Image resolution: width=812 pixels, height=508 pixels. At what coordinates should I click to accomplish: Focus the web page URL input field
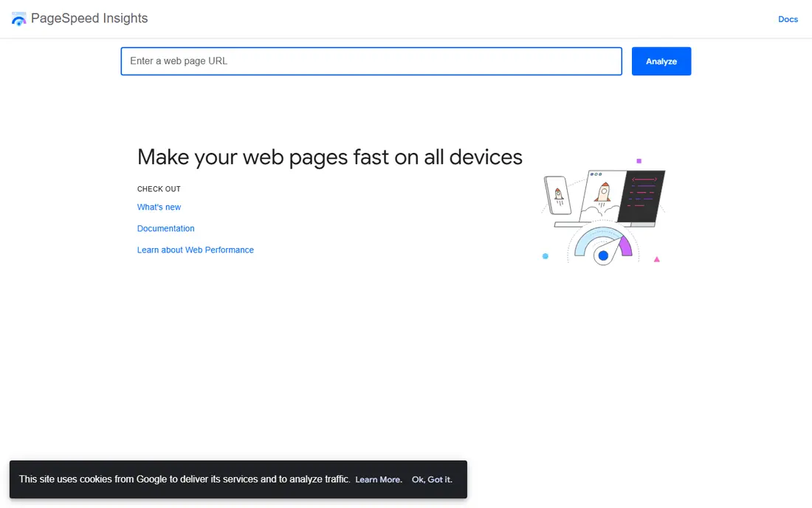(371, 61)
